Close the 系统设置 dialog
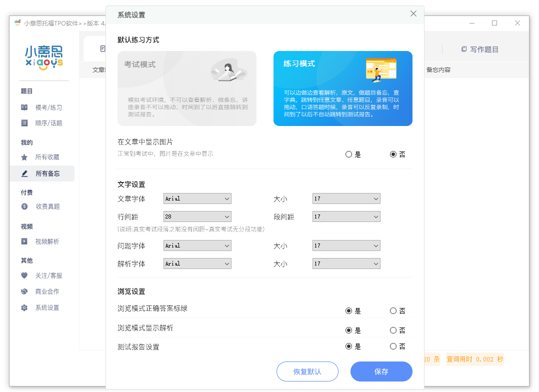 413,13
